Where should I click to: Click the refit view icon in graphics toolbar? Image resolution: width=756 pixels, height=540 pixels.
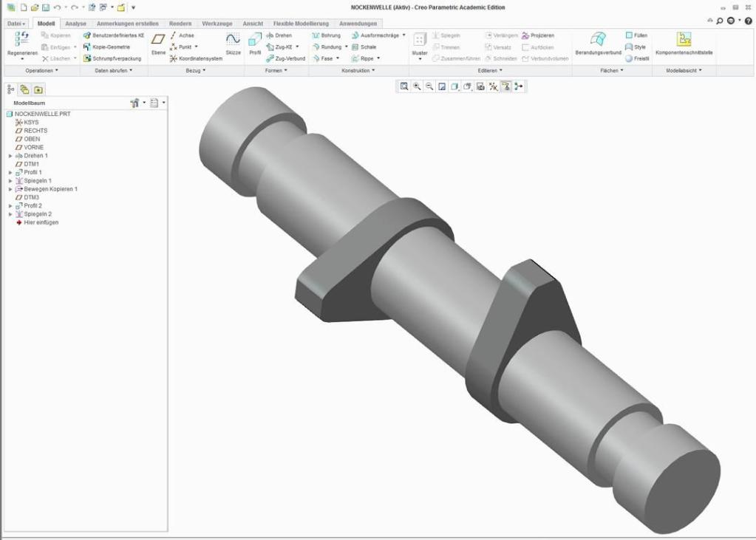tap(404, 86)
